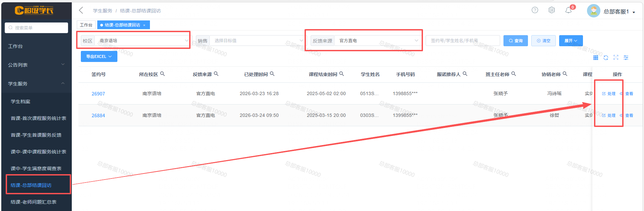Click the 签约号/学生姓名/手机号 input field
The width and height of the screenshot is (644, 211).
pos(463,41)
